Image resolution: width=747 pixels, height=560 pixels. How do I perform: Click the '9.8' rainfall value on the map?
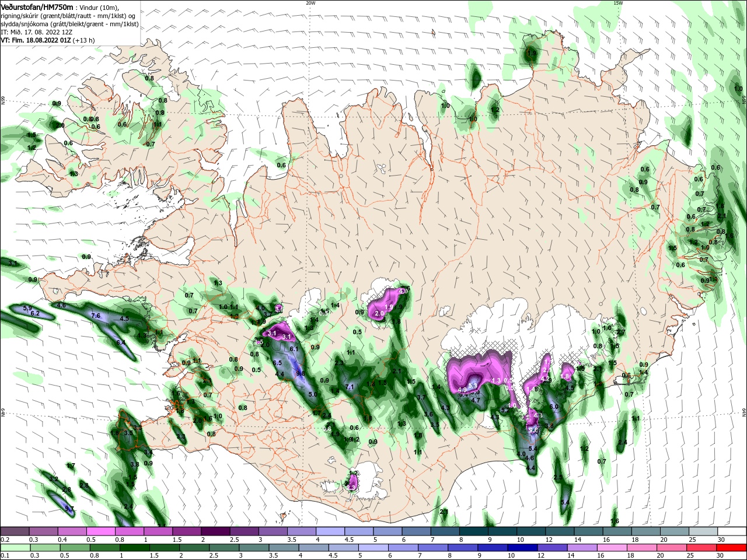[301, 373]
